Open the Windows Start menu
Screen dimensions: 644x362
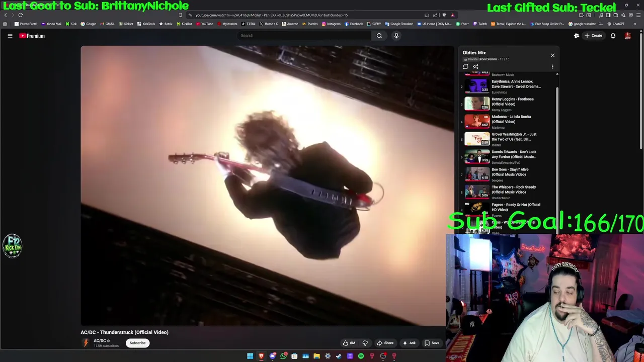pos(250,356)
